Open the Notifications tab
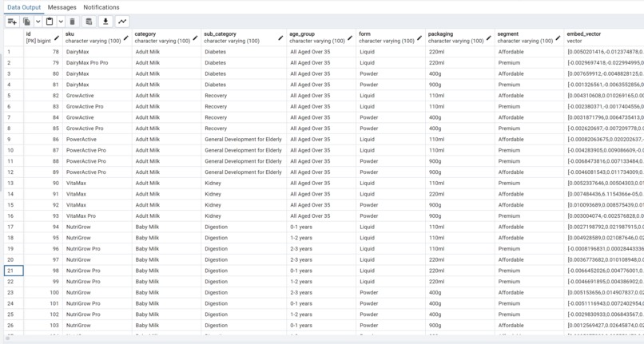Viewport: 644px width, 344px height. [101, 7]
